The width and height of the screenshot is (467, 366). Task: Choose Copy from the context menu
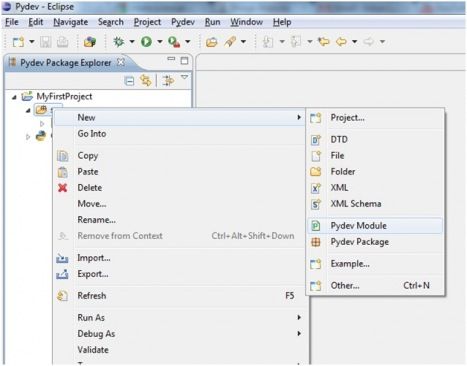179,156
